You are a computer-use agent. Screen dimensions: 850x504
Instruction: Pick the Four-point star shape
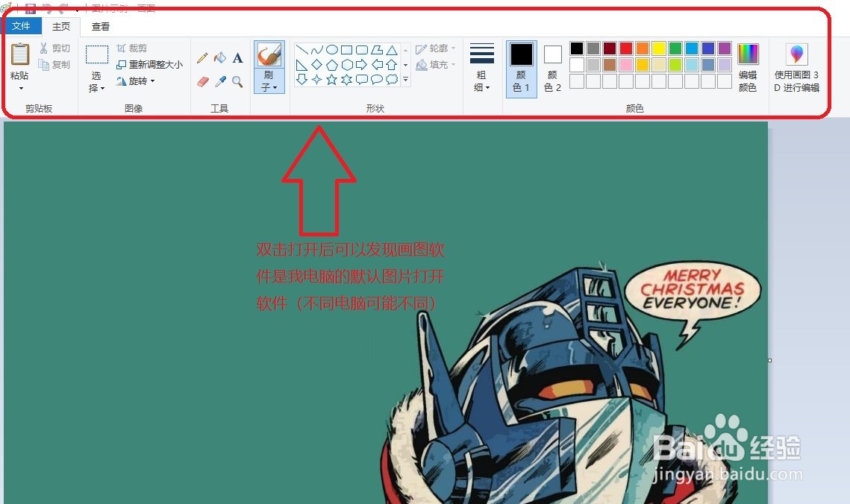pyautogui.click(x=317, y=80)
